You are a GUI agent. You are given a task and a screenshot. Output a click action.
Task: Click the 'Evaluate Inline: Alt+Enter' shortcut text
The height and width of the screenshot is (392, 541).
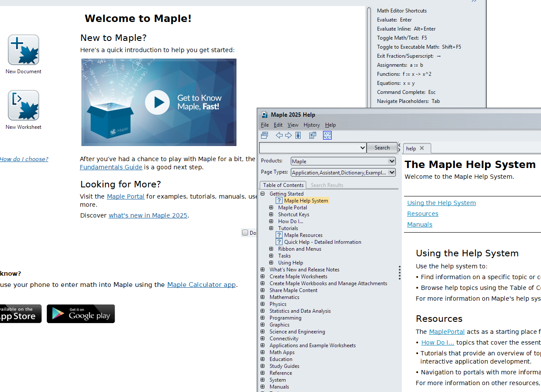tap(406, 29)
